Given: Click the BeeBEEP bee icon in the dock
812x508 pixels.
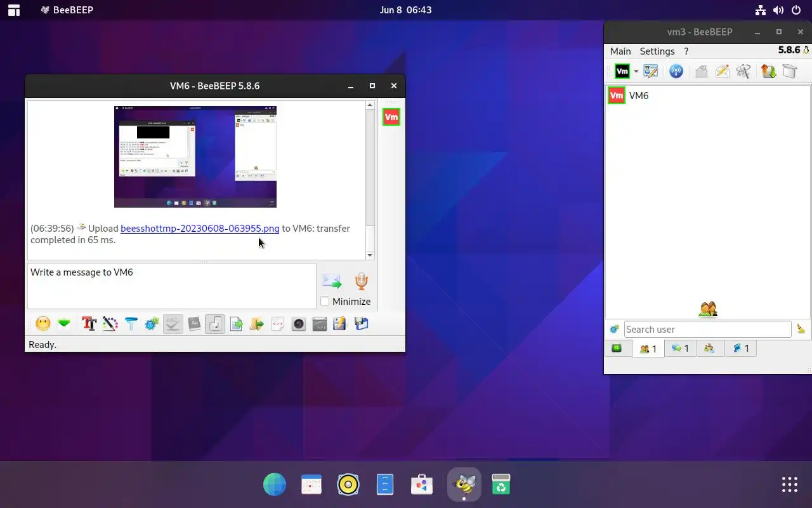Looking at the screenshot, I should [464, 485].
